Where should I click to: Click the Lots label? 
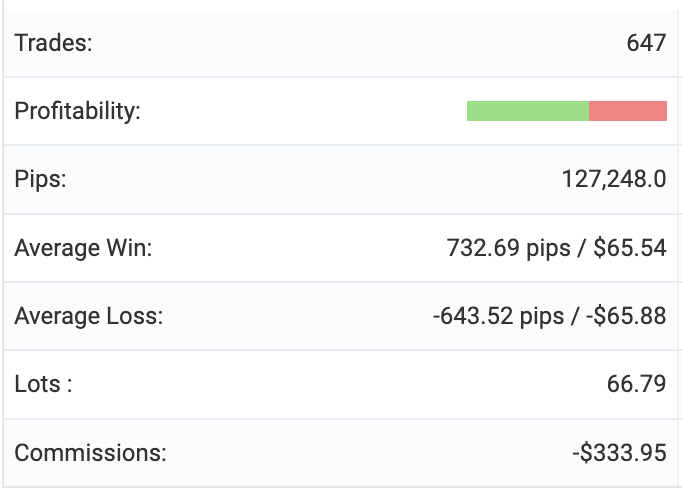point(43,384)
